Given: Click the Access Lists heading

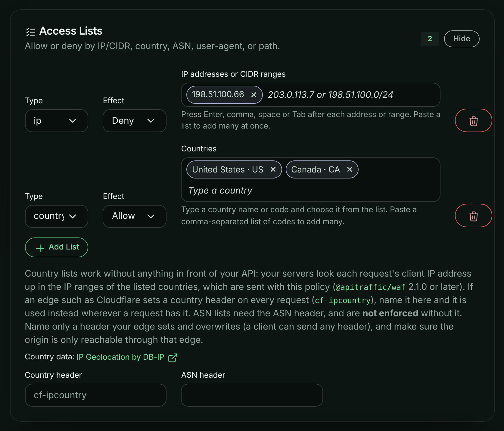Looking at the screenshot, I should pos(71,31).
